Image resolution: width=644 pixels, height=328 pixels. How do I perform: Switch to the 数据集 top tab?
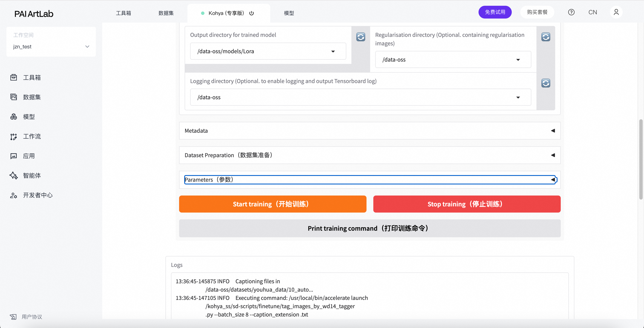(x=166, y=13)
